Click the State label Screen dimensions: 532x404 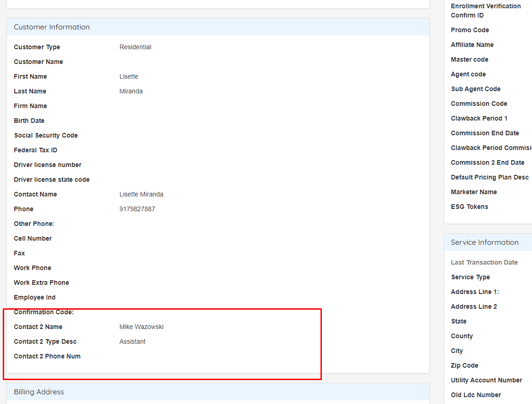coord(459,322)
